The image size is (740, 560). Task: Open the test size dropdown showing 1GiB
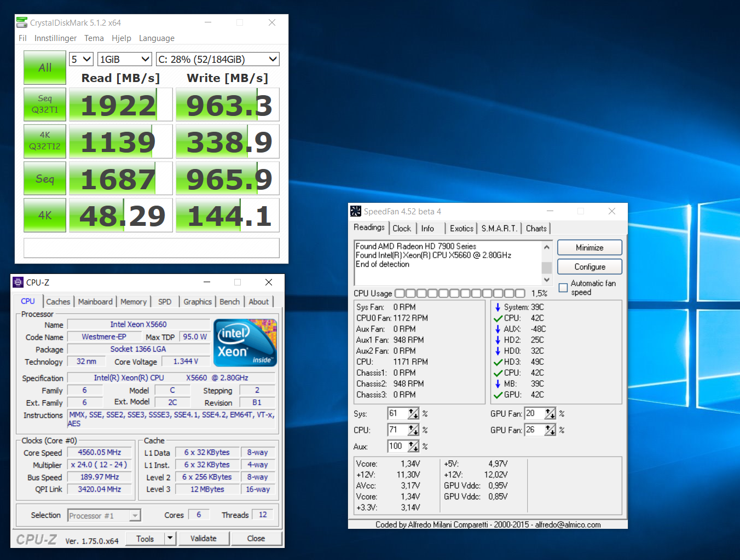pos(125,59)
